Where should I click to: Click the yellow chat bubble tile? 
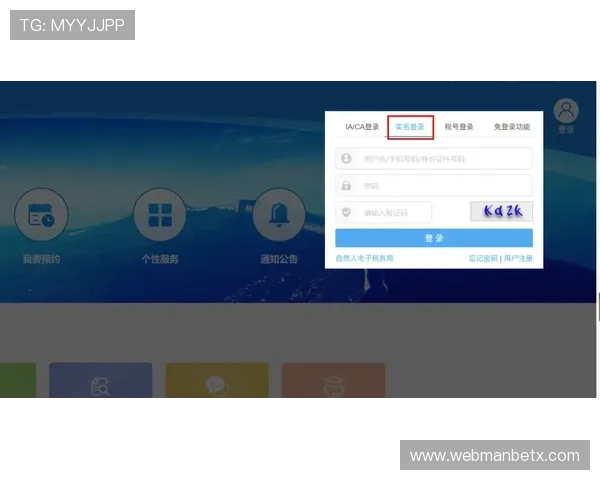[216, 383]
